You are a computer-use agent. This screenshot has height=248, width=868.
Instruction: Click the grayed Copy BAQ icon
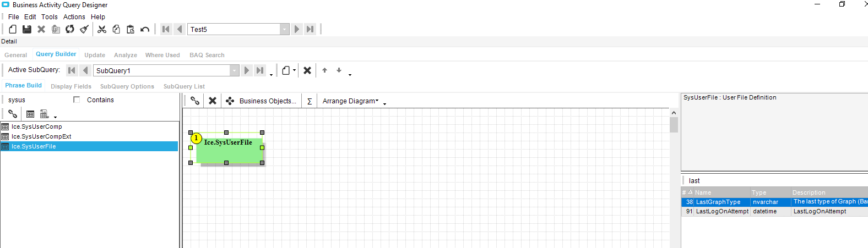coord(56,29)
